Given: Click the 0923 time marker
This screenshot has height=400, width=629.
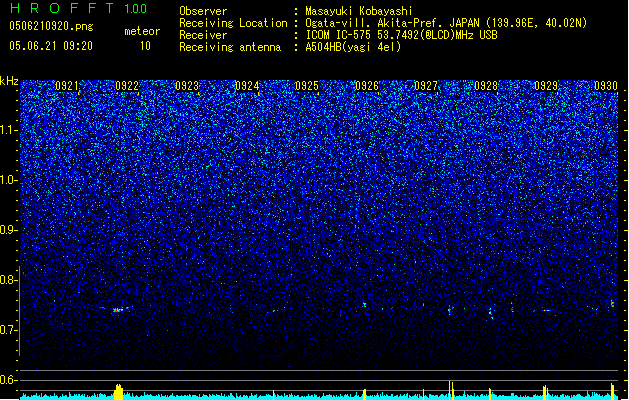Looking at the screenshot, I should (187, 86).
